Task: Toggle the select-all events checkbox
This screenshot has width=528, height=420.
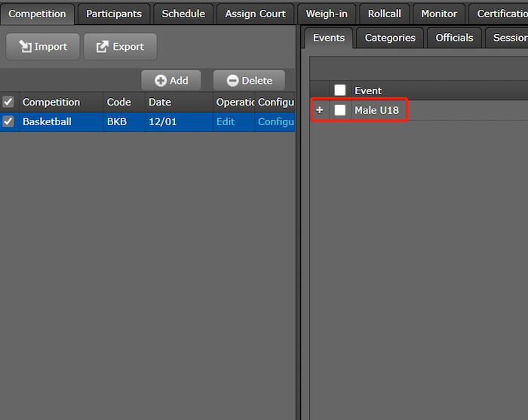Action: point(340,90)
